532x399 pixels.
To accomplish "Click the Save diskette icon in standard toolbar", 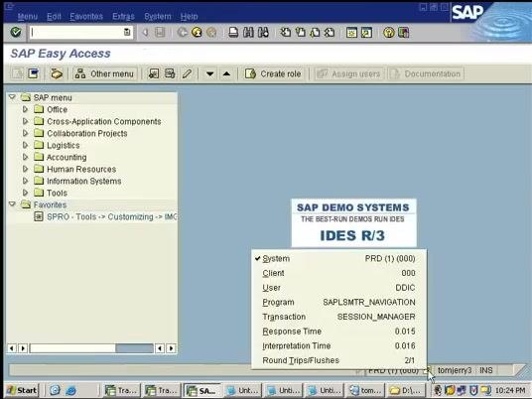I will [x=160, y=32].
